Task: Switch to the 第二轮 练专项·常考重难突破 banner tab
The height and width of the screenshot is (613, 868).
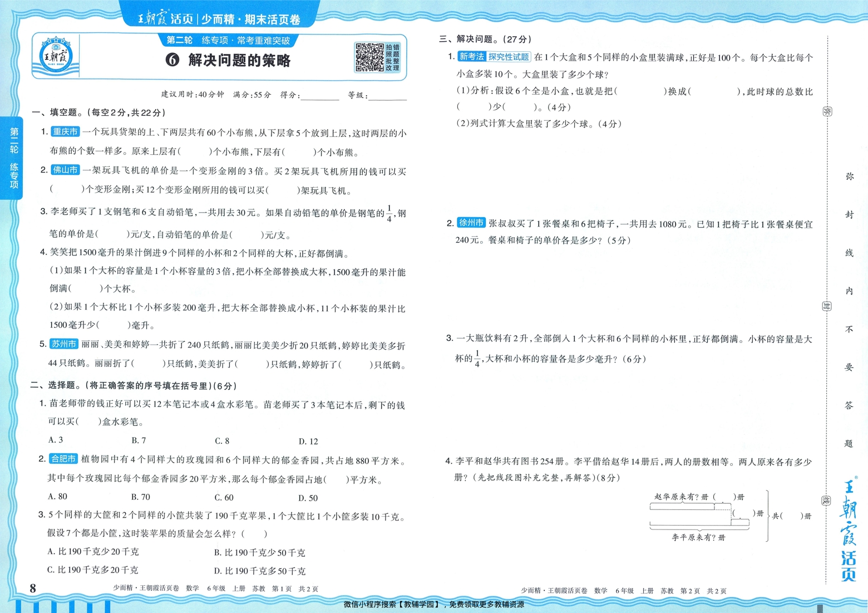Action: 228,40
